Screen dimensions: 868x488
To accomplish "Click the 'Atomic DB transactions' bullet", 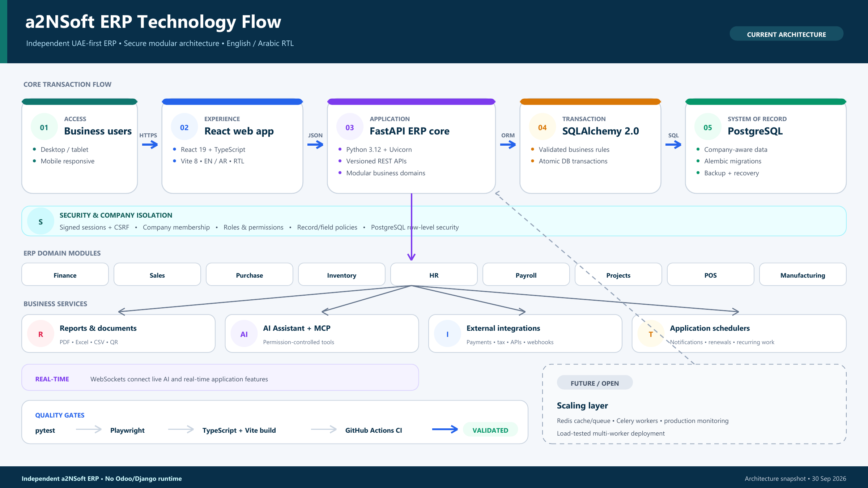I will click(573, 161).
